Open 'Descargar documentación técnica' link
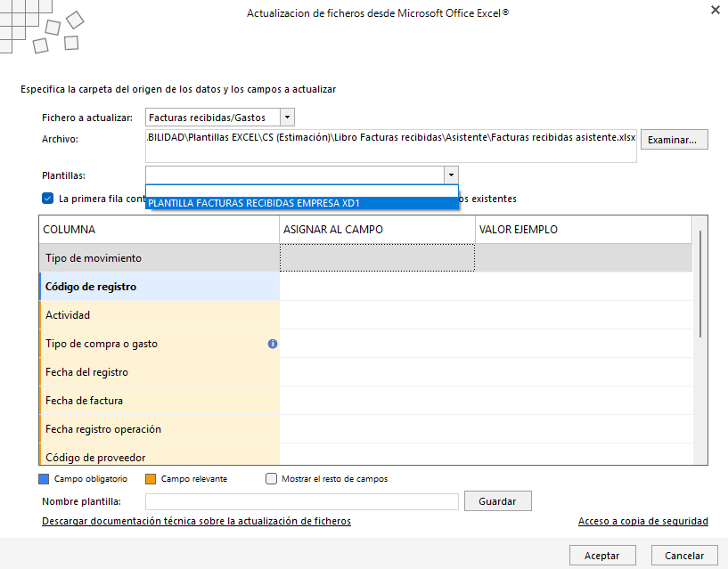Viewport: 728px width, 569px height. [196, 521]
